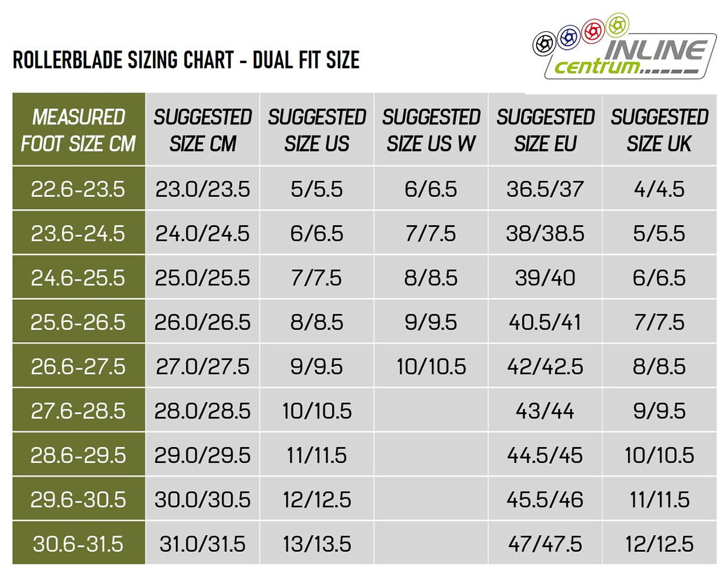Click the green wheel icon in logo

(x=618, y=25)
